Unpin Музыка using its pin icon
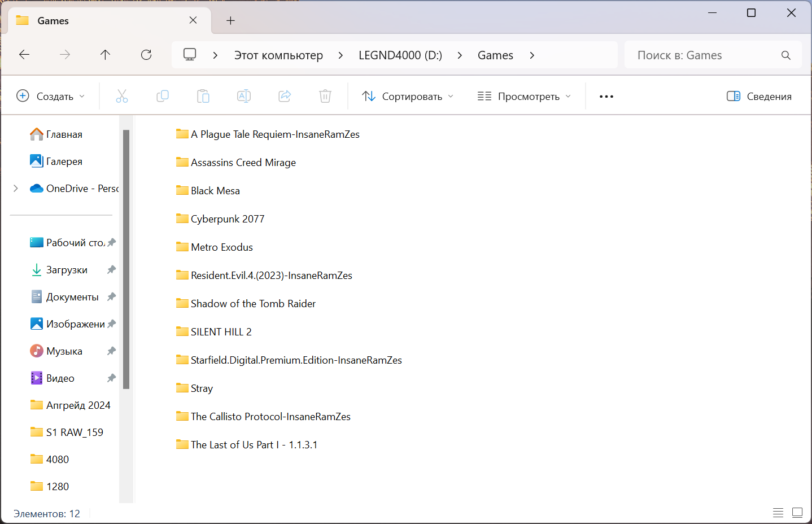This screenshot has width=812, height=524. tap(111, 351)
